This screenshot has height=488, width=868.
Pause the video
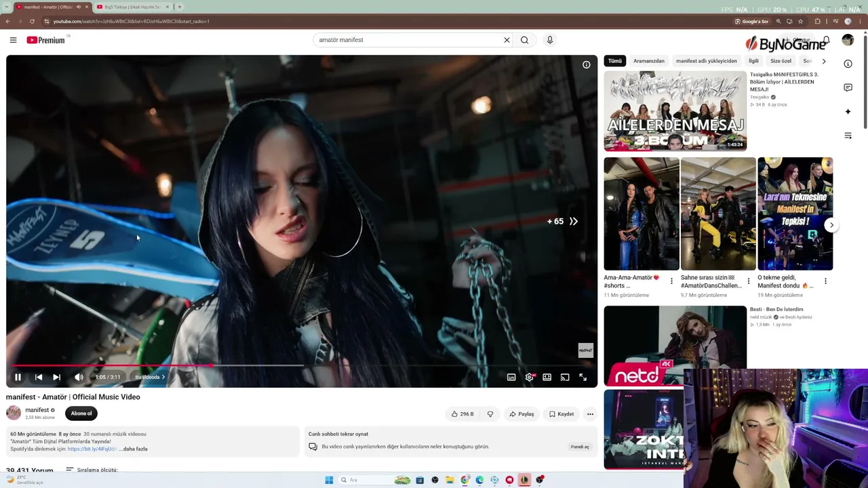18,378
